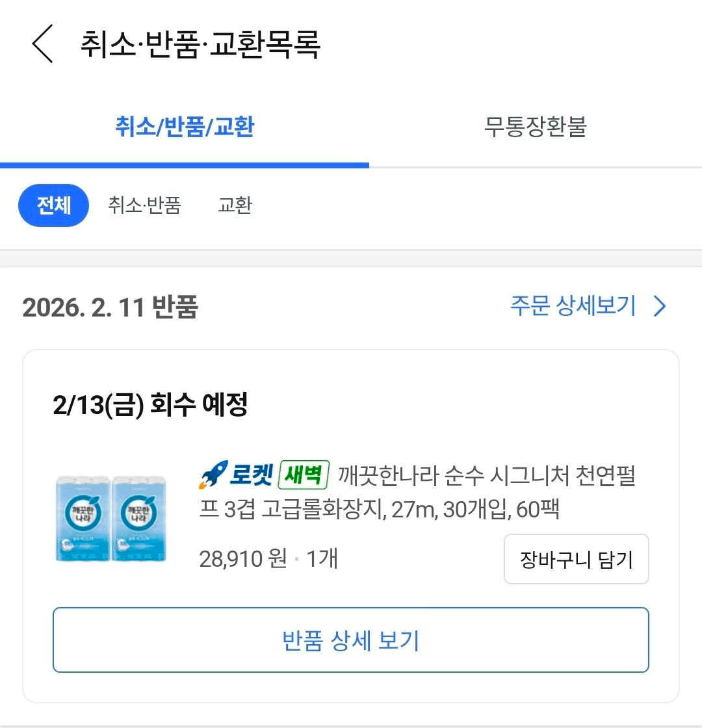This screenshot has height=728, width=702.
Task: Show only 교환 items
Action: tap(235, 206)
